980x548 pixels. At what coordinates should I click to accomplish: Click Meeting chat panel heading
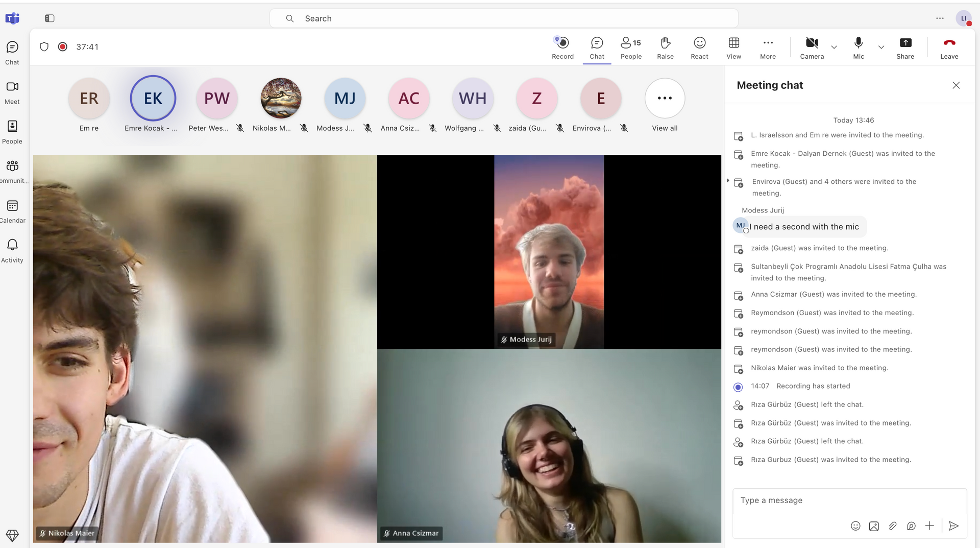pyautogui.click(x=770, y=85)
